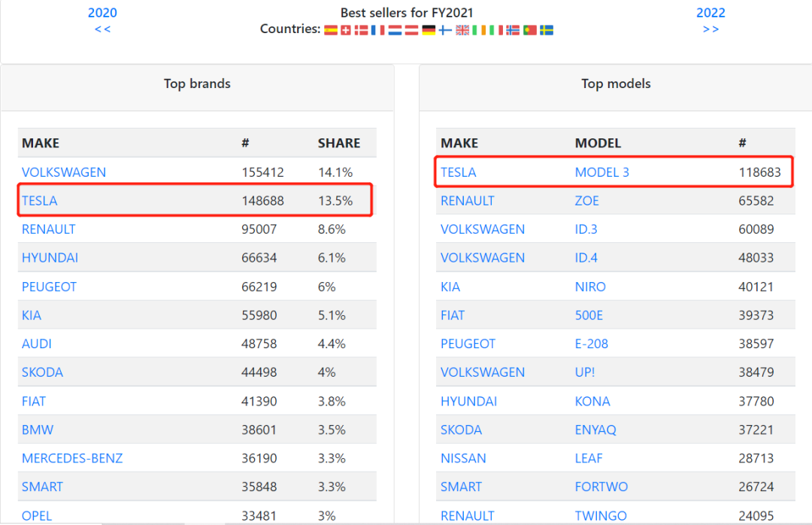812x525 pixels.
Task: Open TESLA in the Top brands table
Action: click(39, 201)
